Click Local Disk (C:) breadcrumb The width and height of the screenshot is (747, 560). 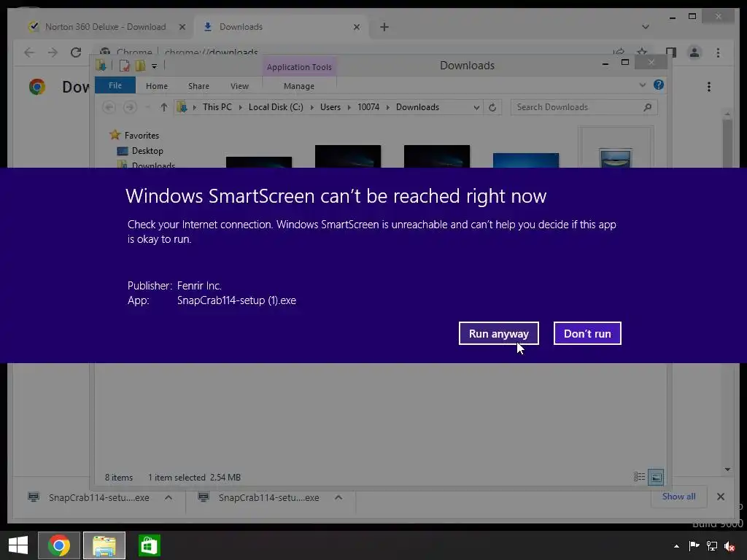point(276,107)
